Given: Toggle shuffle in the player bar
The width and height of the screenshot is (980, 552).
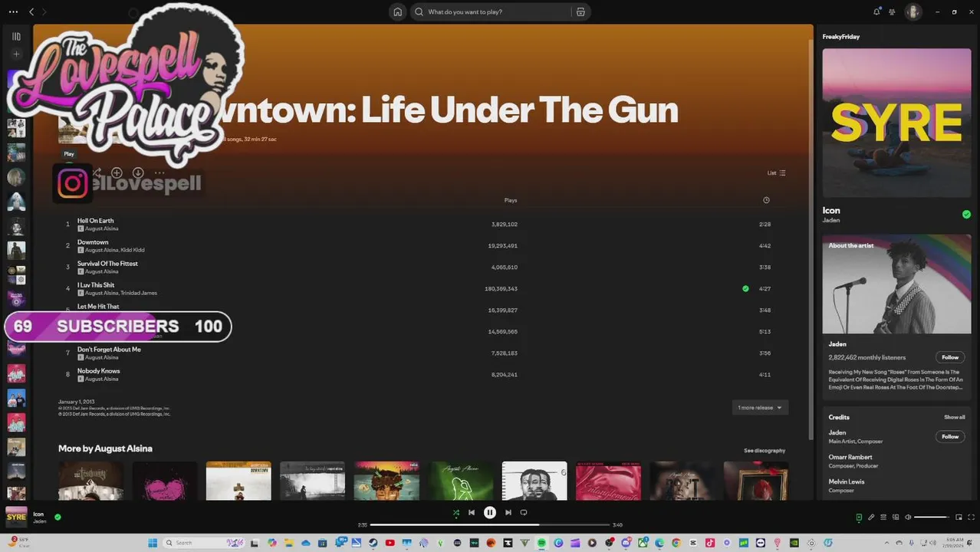Looking at the screenshot, I should coord(456,513).
